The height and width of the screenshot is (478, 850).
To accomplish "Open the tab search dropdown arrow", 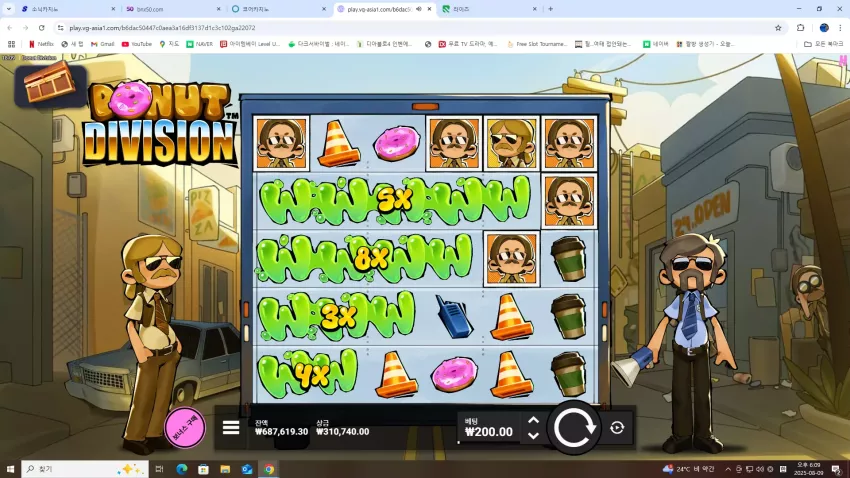I will pyautogui.click(x=9, y=9).
